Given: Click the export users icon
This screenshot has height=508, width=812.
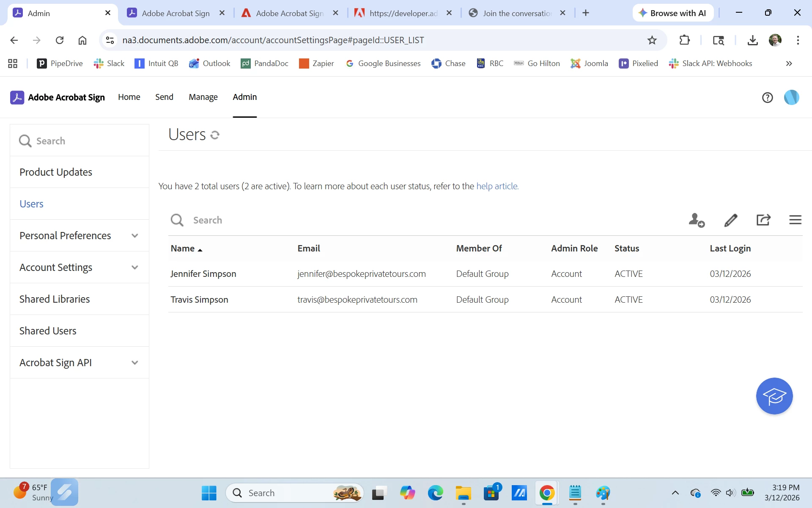Looking at the screenshot, I should (763, 220).
